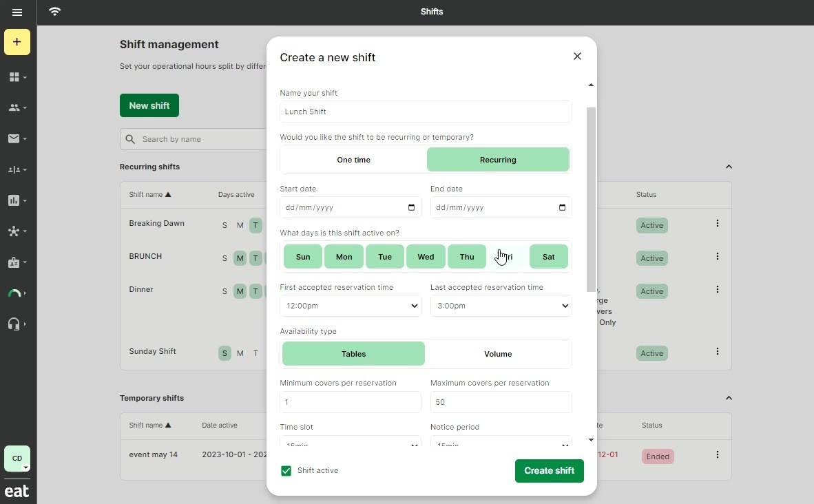
Task: Open the mail envelope sidebar icon
Action: [x=14, y=138]
